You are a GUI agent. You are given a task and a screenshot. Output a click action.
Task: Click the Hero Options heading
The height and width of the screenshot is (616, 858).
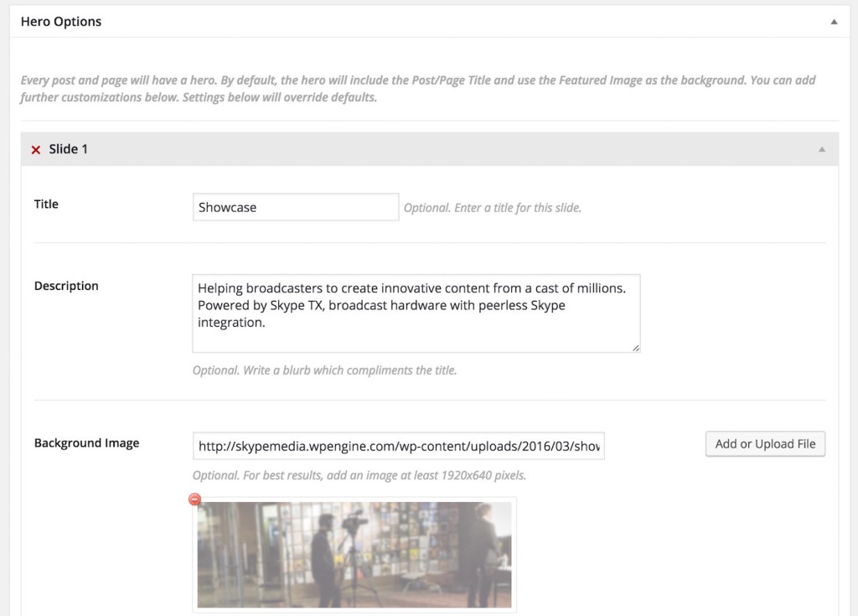(60, 21)
